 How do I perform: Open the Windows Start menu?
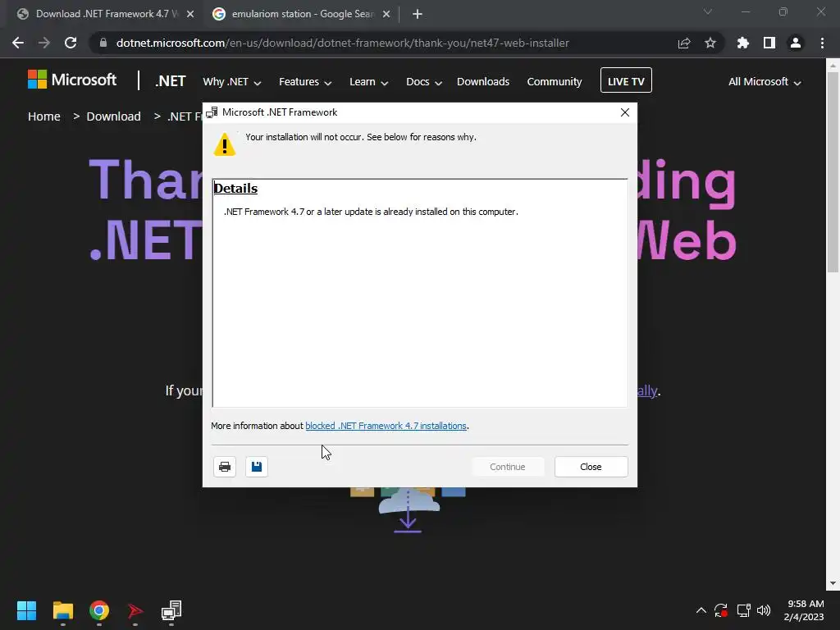(26, 610)
